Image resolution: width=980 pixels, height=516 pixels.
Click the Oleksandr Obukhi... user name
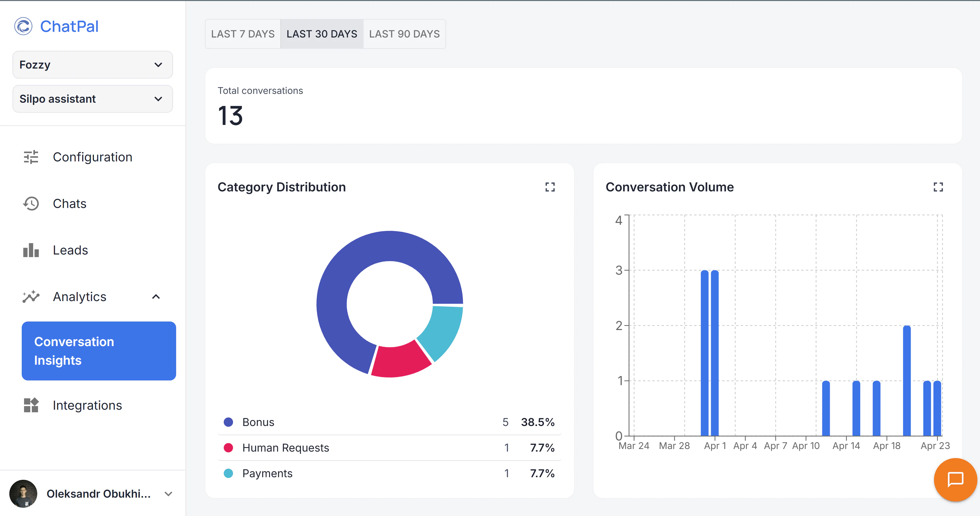click(x=99, y=493)
